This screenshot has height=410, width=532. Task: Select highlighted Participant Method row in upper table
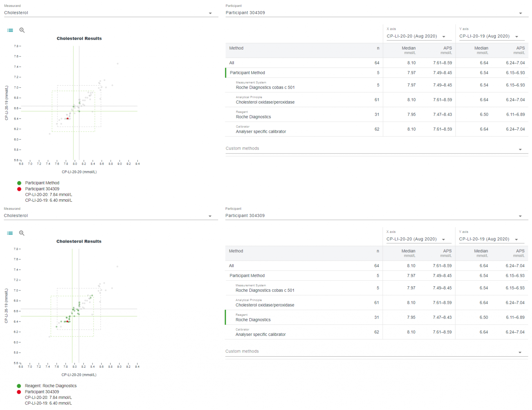376,73
